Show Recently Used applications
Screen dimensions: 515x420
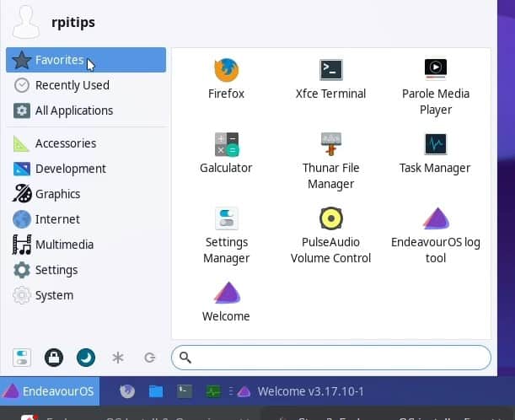click(x=86, y=85)
